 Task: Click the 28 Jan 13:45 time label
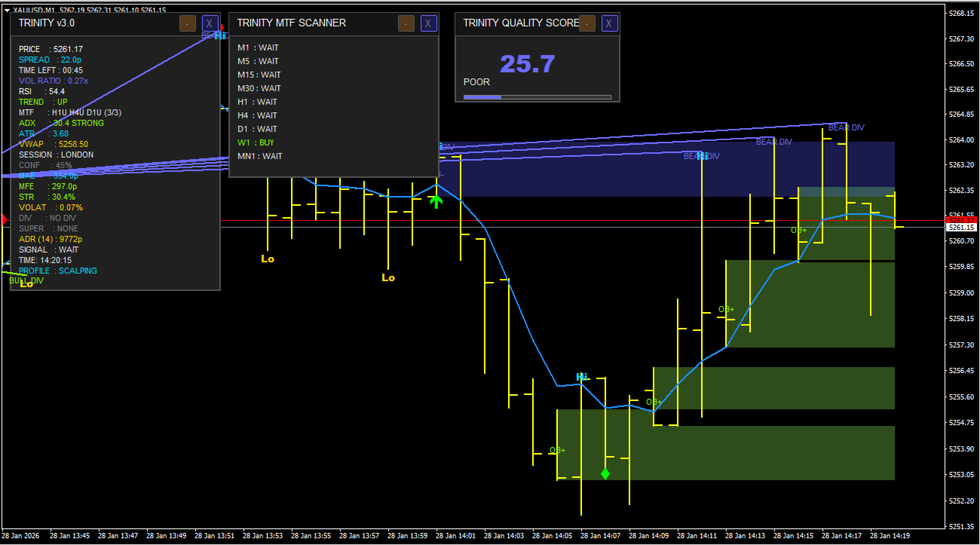[x=70, y=536]
